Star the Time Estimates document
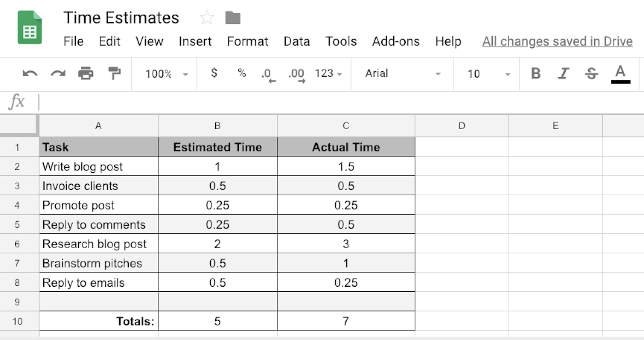This screenshot has height=340, width=644. point(207,18)
